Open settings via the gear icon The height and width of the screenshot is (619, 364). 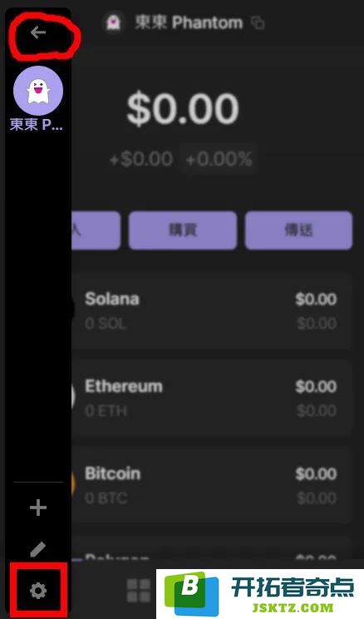tap(38, 591)
